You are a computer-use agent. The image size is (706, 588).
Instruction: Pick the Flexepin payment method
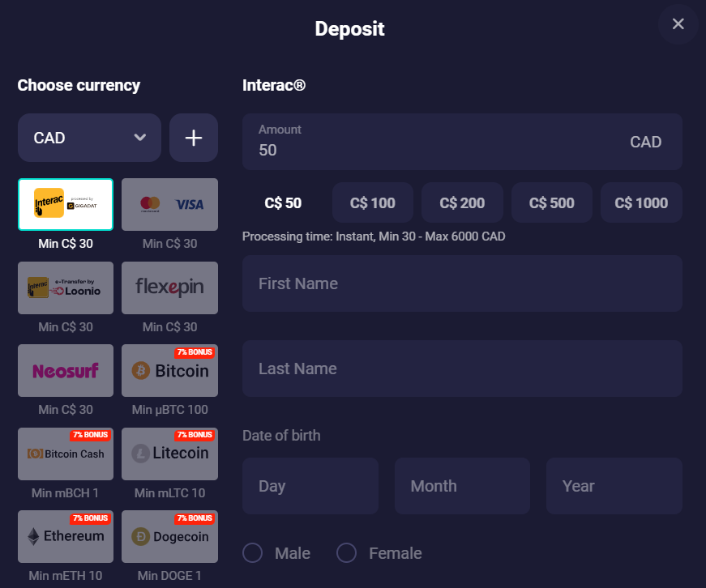coord(169,288)
